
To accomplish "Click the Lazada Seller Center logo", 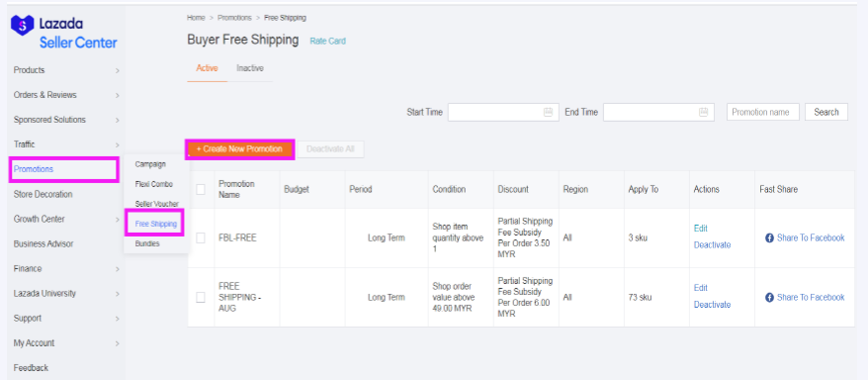I will coord(64,32).
